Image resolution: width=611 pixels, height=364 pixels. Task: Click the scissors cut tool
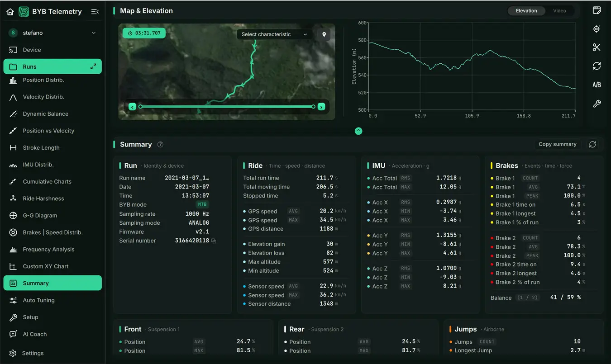(x=597, y=47)
